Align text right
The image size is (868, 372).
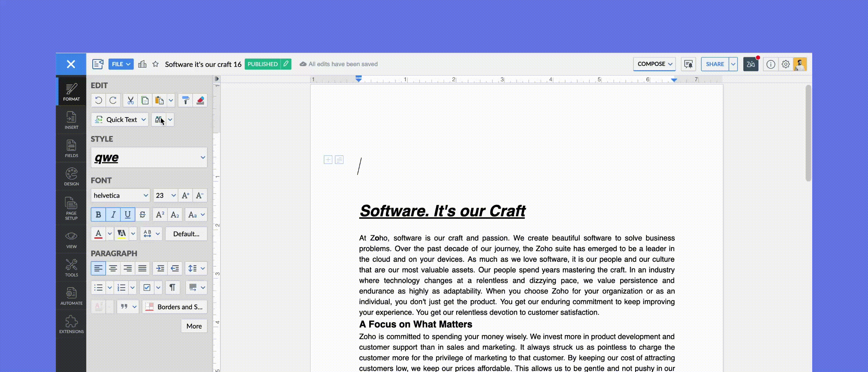(127, 268)
